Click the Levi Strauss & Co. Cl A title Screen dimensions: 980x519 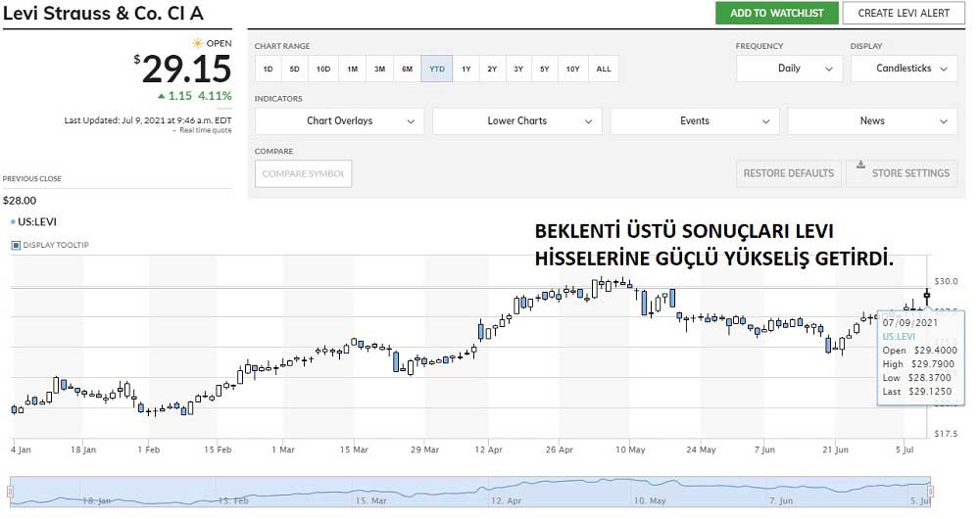click(103, 13)
